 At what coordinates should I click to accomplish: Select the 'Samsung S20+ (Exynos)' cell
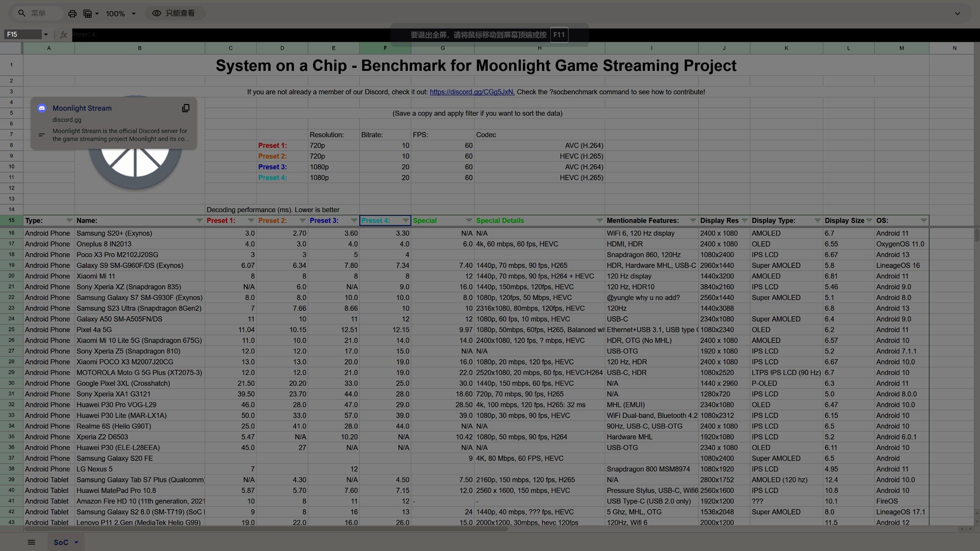[x=139, y=234]
